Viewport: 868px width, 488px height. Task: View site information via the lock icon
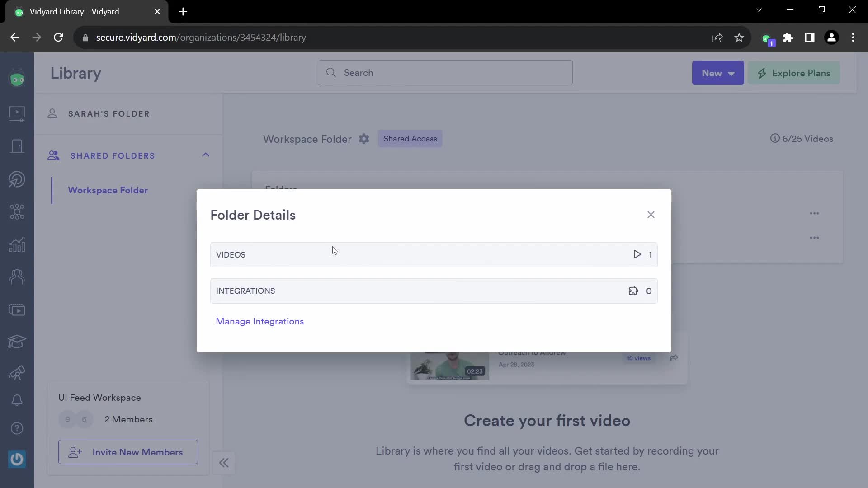pyautogui.click(x=85, y=38)
